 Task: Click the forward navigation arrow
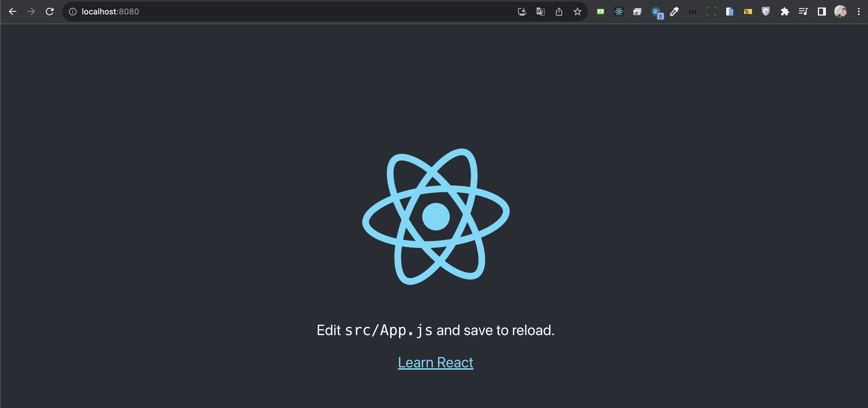pos(31,12)
